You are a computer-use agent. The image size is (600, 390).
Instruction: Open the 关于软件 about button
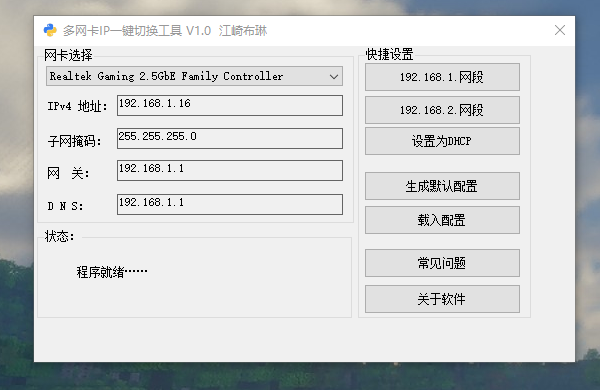(442, 299)
